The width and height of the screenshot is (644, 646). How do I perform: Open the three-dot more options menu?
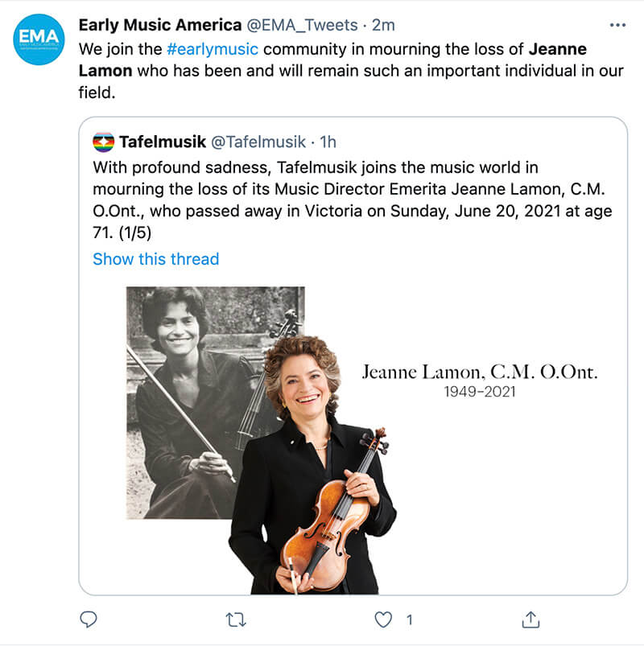coord(617,26)
